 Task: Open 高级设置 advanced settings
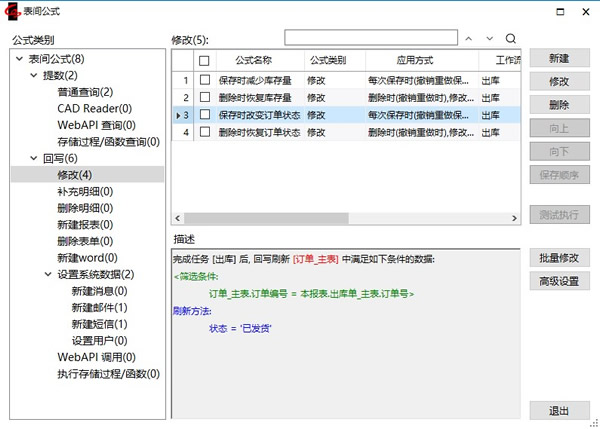(x=559, y=282)
